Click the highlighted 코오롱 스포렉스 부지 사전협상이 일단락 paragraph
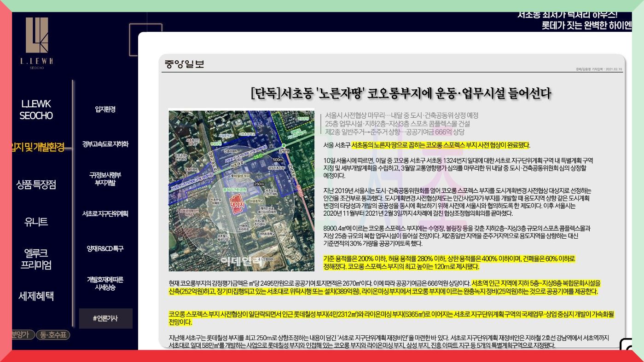 click(x=392, y=318)
